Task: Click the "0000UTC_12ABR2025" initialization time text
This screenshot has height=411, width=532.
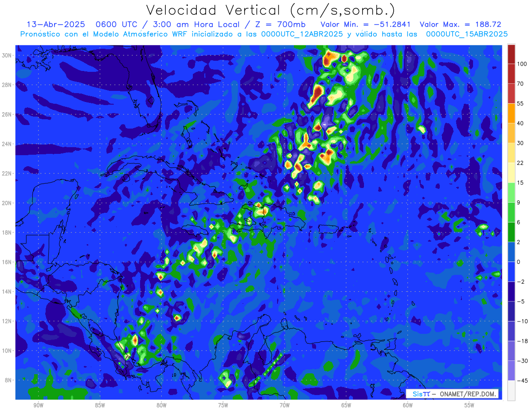Action: coord(301,34)
